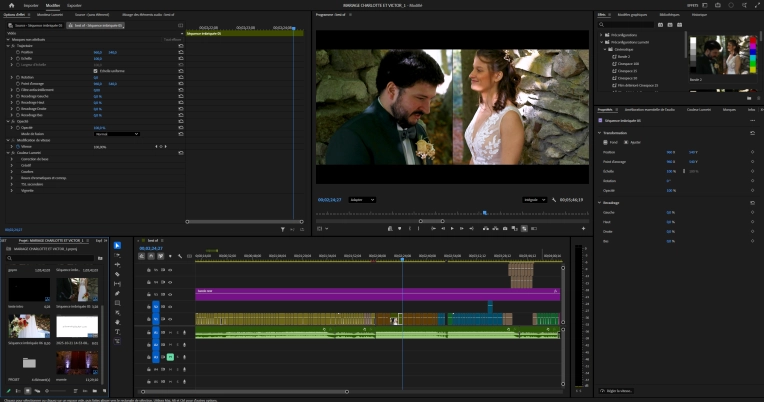The width and height of the screenshot is (764, 402).
Task: Select the Type text tool
Action: 117,332
